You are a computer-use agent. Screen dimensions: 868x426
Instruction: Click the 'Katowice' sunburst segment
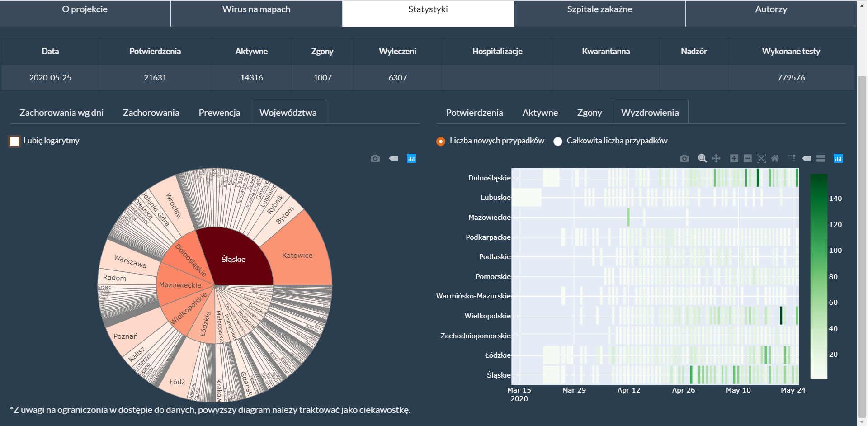(297, 256)
